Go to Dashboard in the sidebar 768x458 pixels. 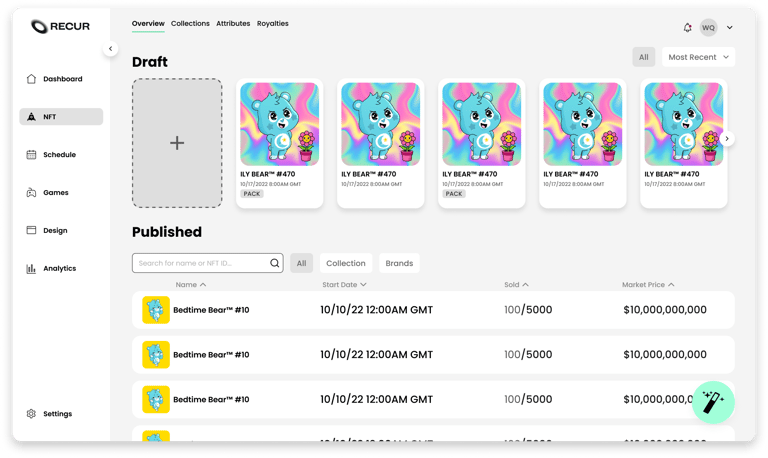63,79
